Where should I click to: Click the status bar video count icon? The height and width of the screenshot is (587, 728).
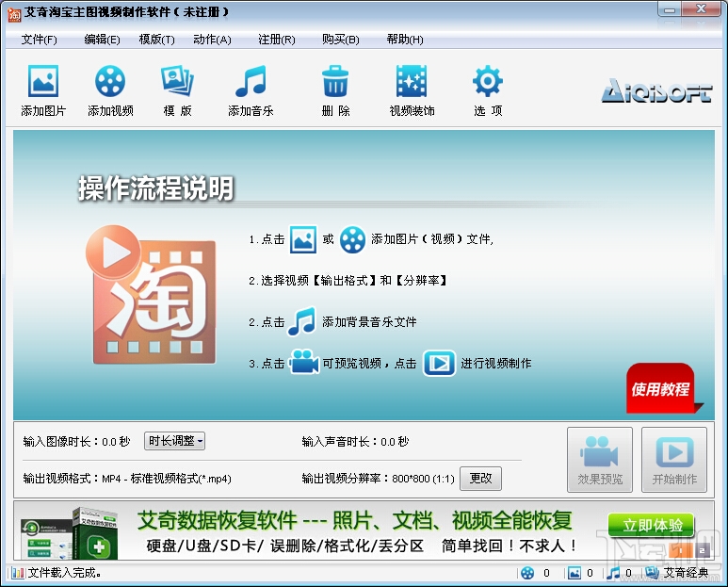click(x=527, y=573)
